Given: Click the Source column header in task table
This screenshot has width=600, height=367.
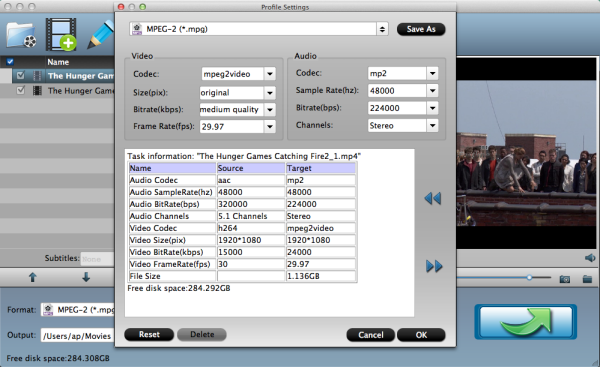Looking at the screenshot, I should tap(251, 168).
